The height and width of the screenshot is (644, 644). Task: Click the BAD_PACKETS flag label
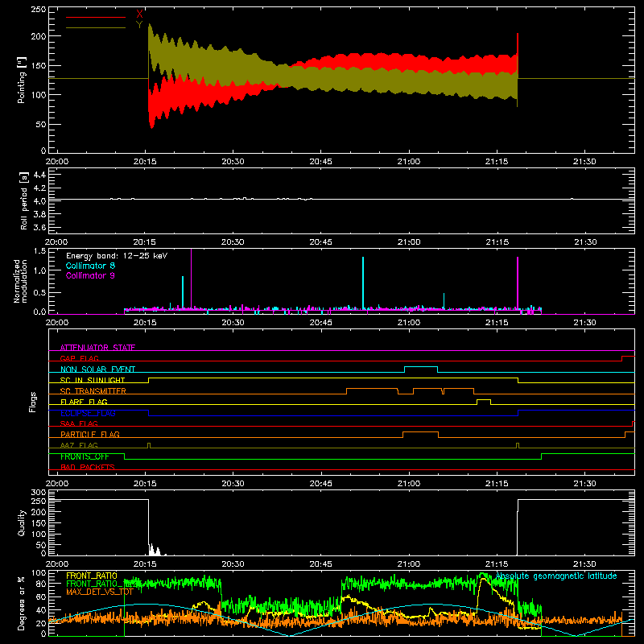pos(88,467)
